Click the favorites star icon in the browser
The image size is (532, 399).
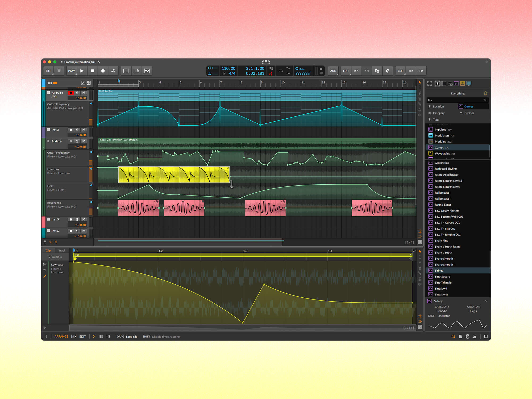click(485, 93)
